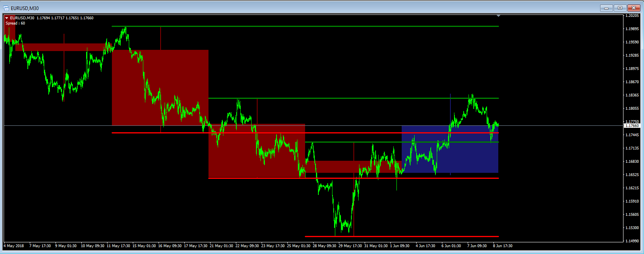644x254 pixels.
Task: Click the '4 May 2018' date label
Action: [x=14, y=246]
